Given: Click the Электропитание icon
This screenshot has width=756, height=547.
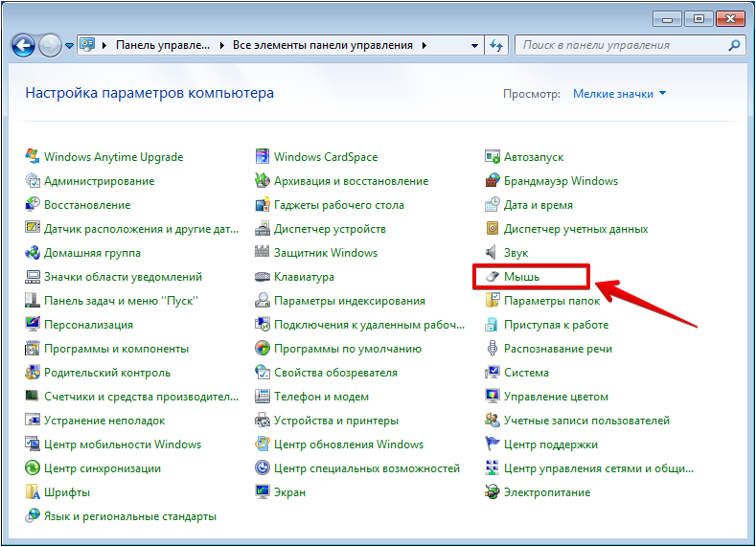Looking at the screenshot, I should coord(493,491).
